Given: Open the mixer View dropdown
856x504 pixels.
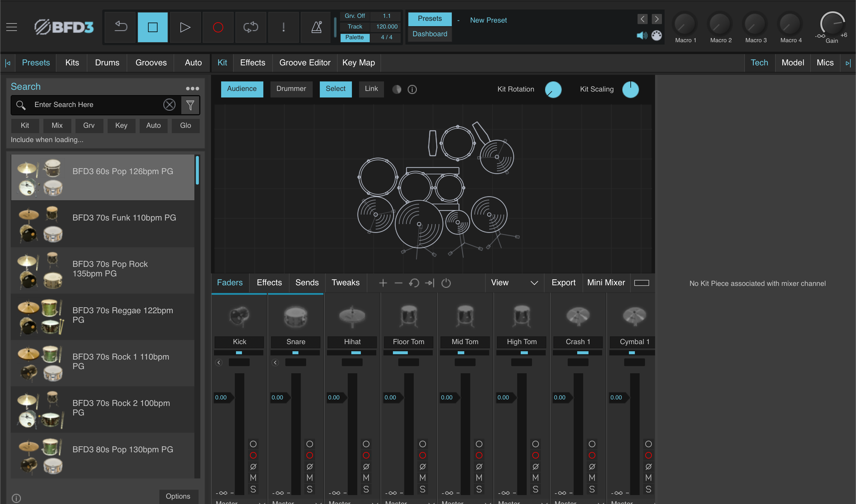Looking at the screenshot, I should (x=514, y=283).
